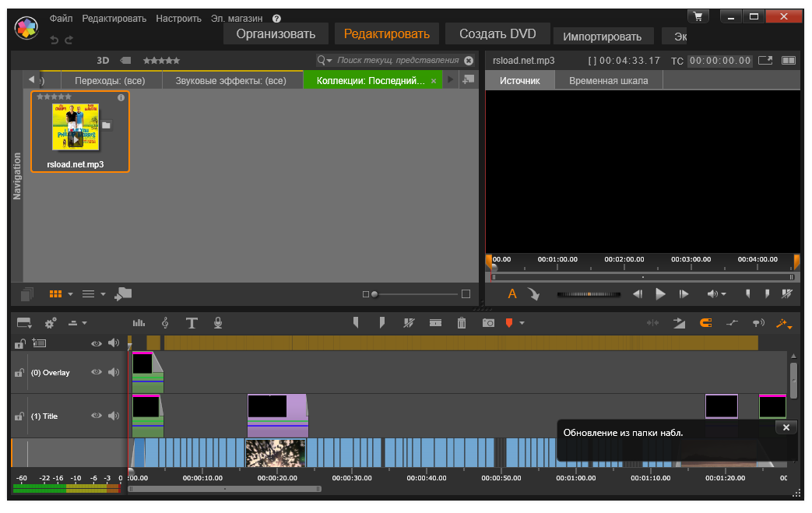812x513 pixels.
Task: Unlock the Overlay track padlock
Action: coord(19,373)
